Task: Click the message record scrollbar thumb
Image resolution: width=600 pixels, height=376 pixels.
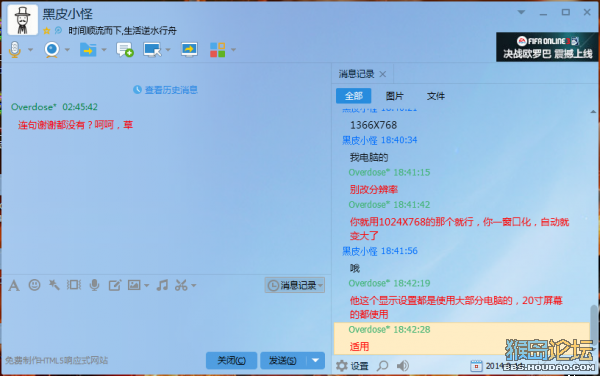Action: pos(593,325)
